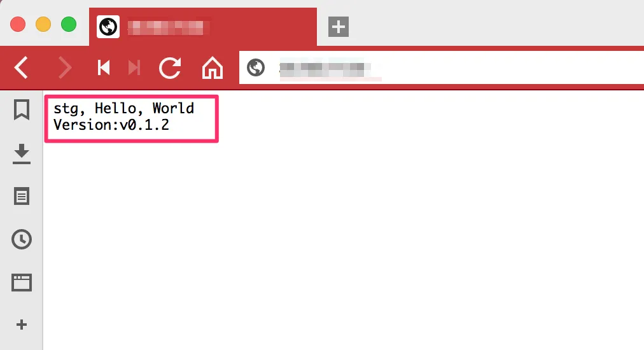This screenshot has height=350, width=644.
Task: Click the globe site info icon
Action: [255, 68]
